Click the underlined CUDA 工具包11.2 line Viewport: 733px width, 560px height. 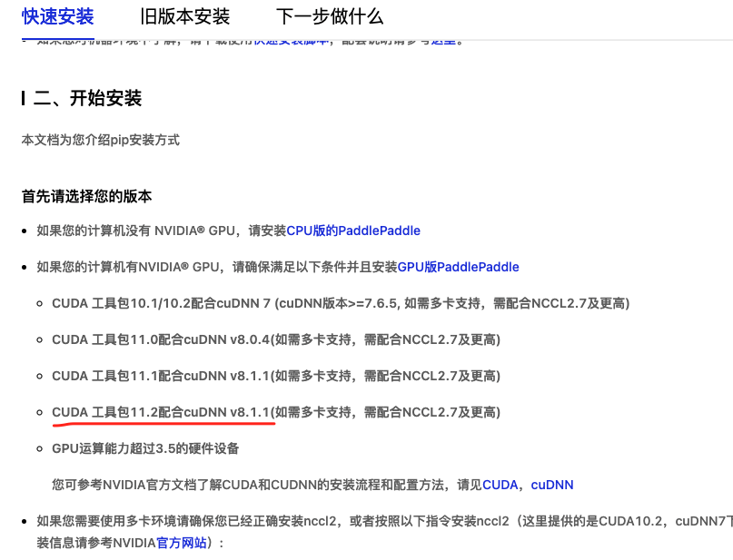click(276, 412)
